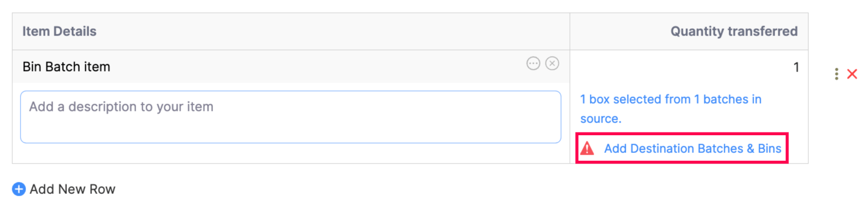This screenshot has width=868, height=215.
Task: Focus the 'Add a description to your item' box
Action: pos(291,117)
